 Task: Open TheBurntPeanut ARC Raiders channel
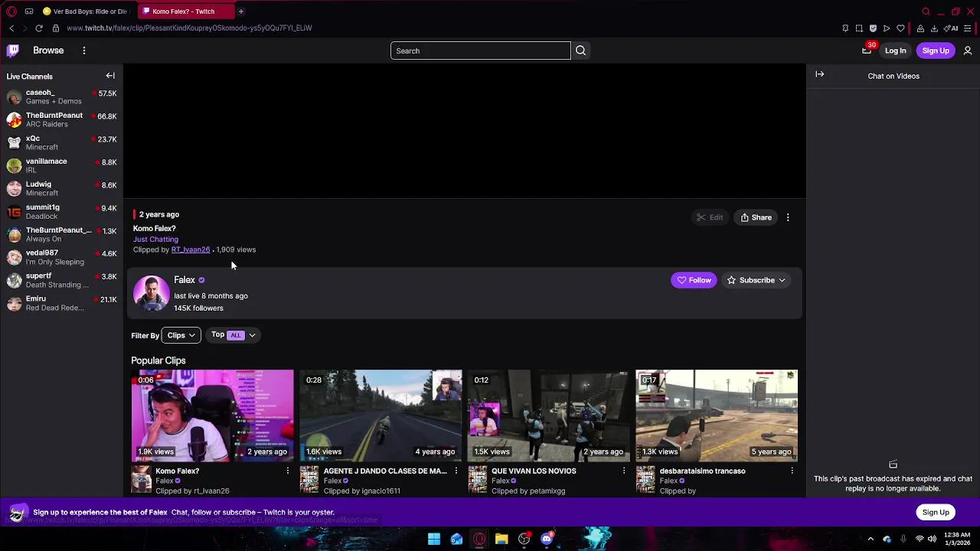point(61,120)
